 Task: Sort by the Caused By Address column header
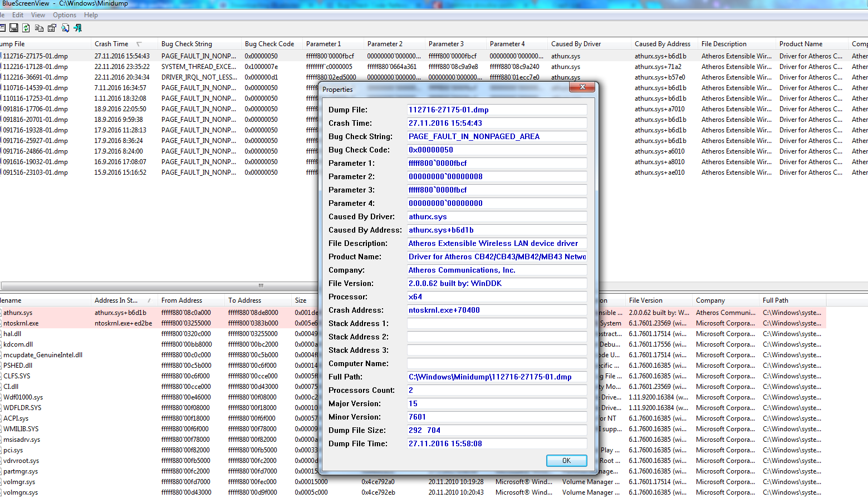(x=664, y=44)
